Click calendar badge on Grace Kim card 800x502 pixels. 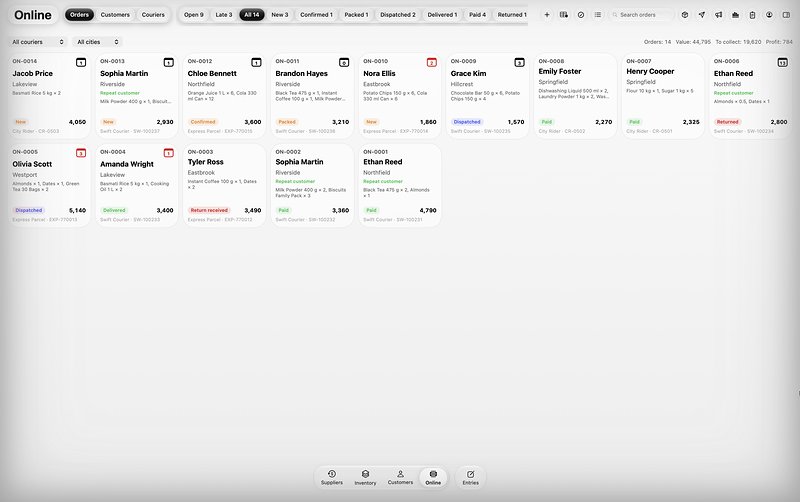pos(519,62)
